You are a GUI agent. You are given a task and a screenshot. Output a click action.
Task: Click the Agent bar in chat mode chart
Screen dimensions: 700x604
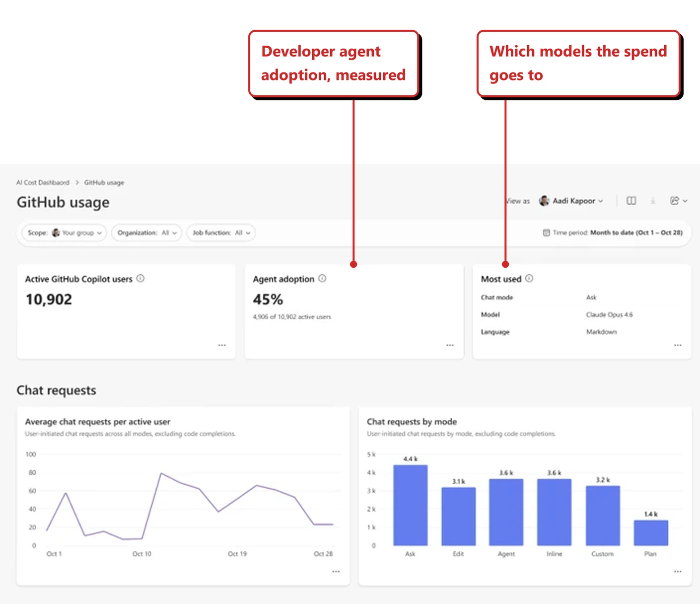tap(506, 512)
